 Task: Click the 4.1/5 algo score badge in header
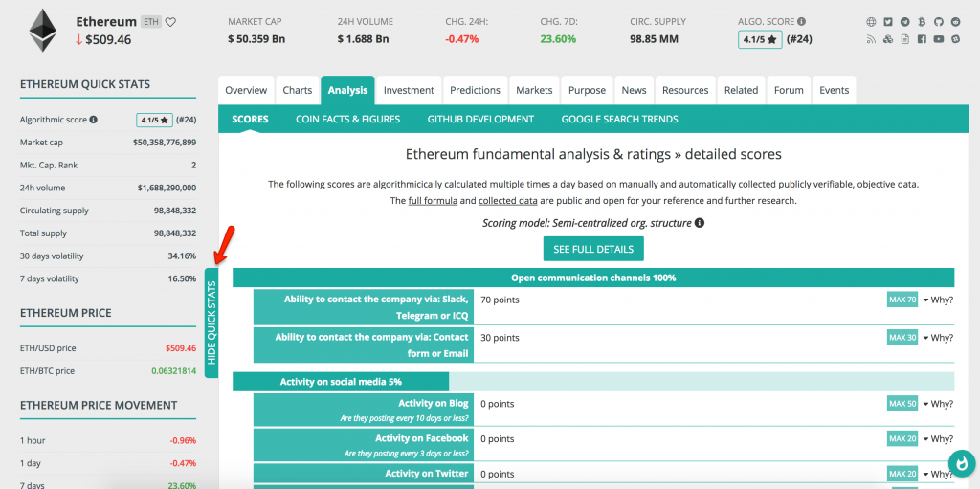point(761,39)
